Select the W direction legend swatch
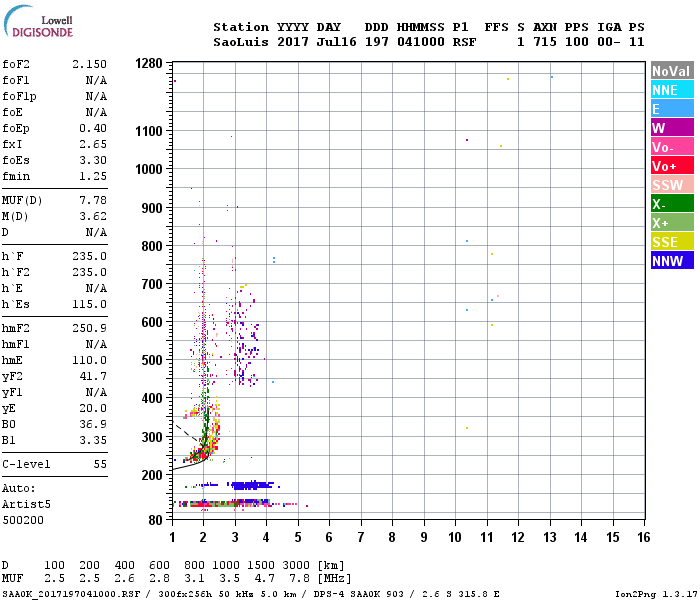Screen dimensions: 700x600 pos(672,128)
